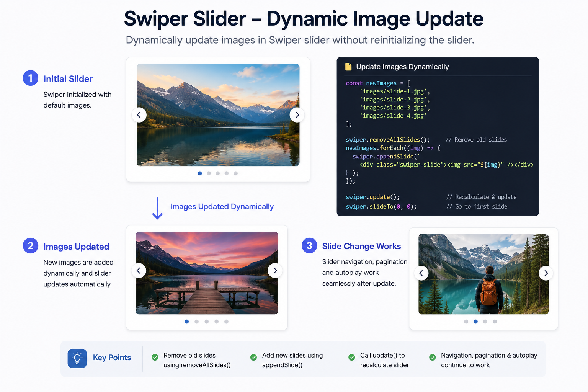588x392 pixels.
Task: Select the third dot under the sunset dock slider
Action: [207, 322]
